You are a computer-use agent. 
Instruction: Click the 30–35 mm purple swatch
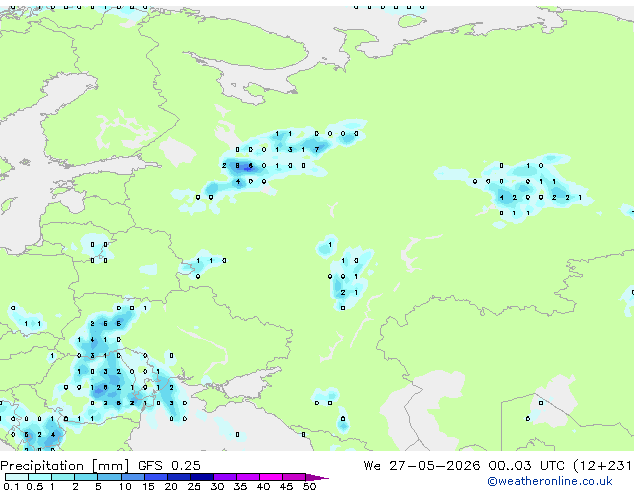[225, 477]
